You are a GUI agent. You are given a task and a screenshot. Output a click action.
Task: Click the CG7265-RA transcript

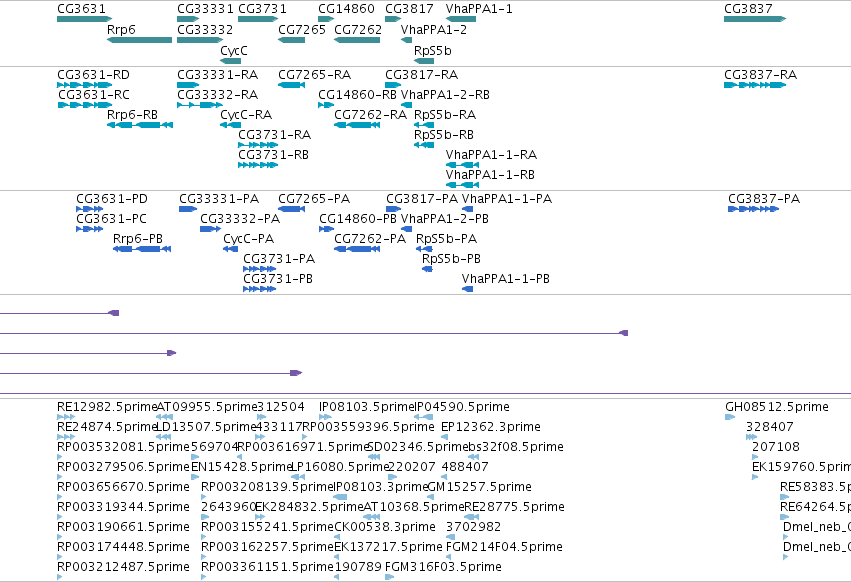(291, 85)
